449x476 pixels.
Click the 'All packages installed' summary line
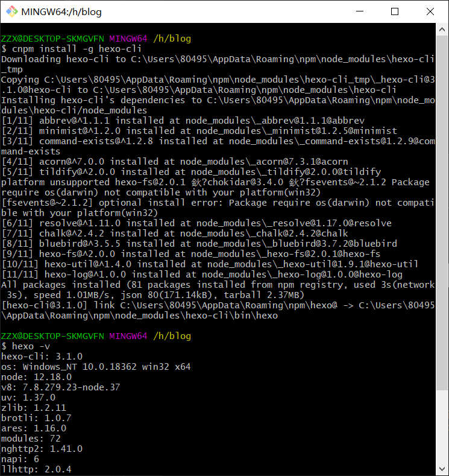point(218,290)
